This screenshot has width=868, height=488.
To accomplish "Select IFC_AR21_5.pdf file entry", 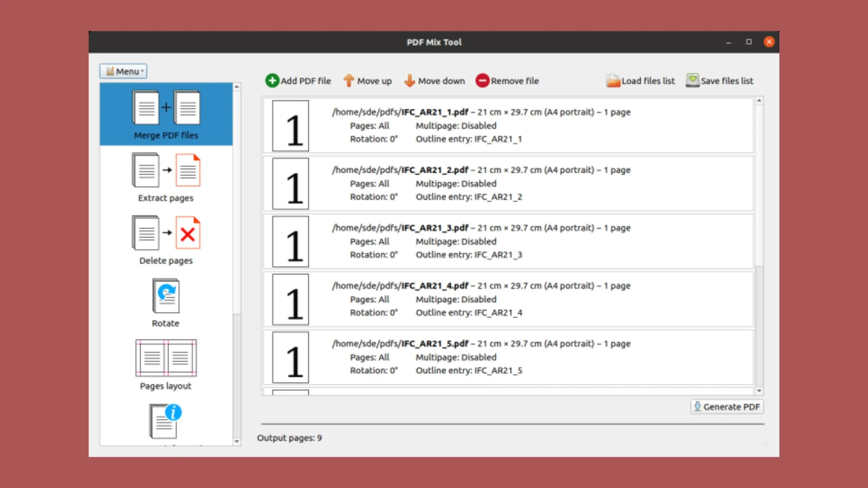I will (x=510, y=356).
